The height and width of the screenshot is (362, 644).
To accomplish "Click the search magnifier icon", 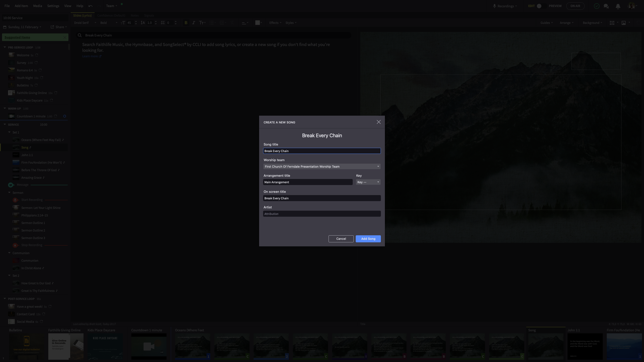I will [x=80, y=35].
